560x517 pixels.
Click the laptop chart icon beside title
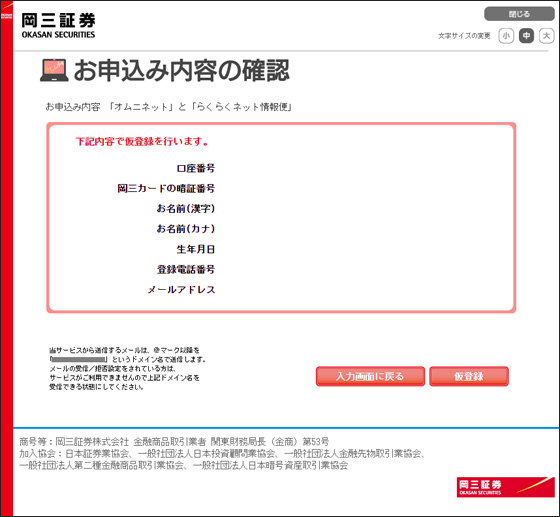coord(54,70)
